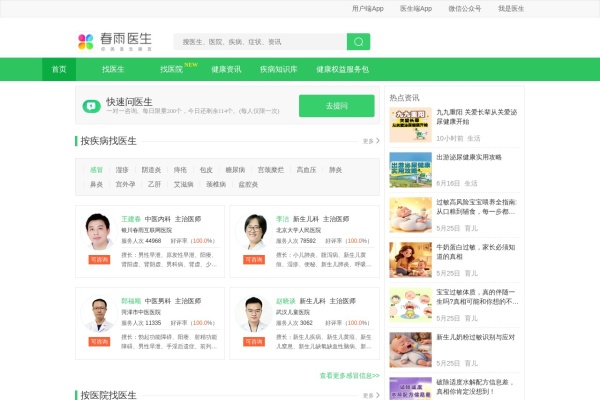
Task: Click doctor 赵晓谈's profile photo
Action: pyautogui.click(x=254, y=314)
